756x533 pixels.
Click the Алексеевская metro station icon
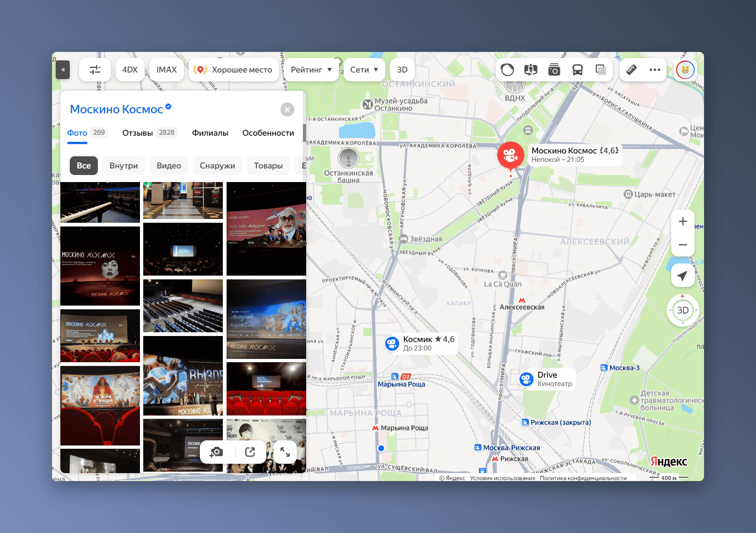[x=522, y=300]
